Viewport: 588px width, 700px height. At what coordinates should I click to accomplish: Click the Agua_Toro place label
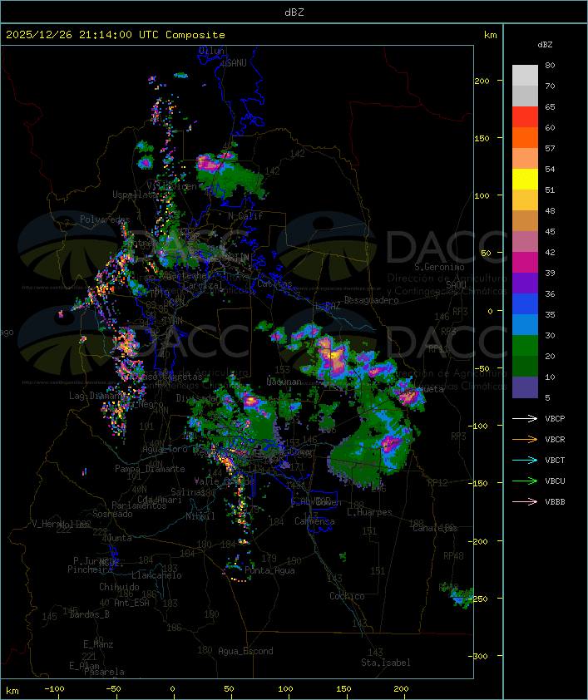pos(165,449)
